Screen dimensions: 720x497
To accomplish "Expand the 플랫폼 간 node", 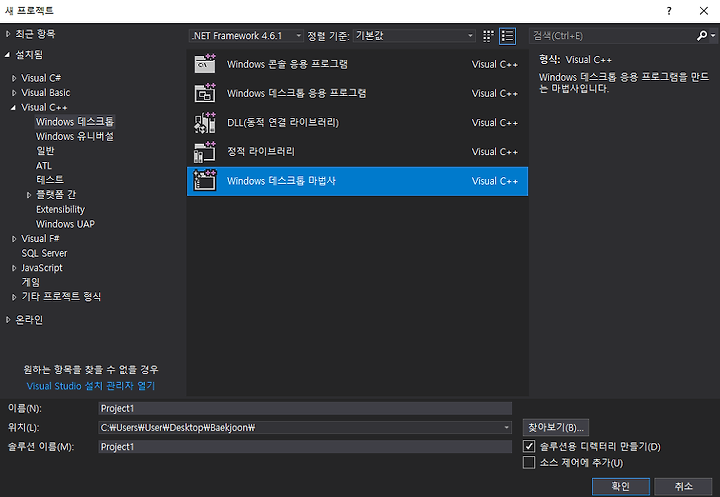I will tap(29, 195).
